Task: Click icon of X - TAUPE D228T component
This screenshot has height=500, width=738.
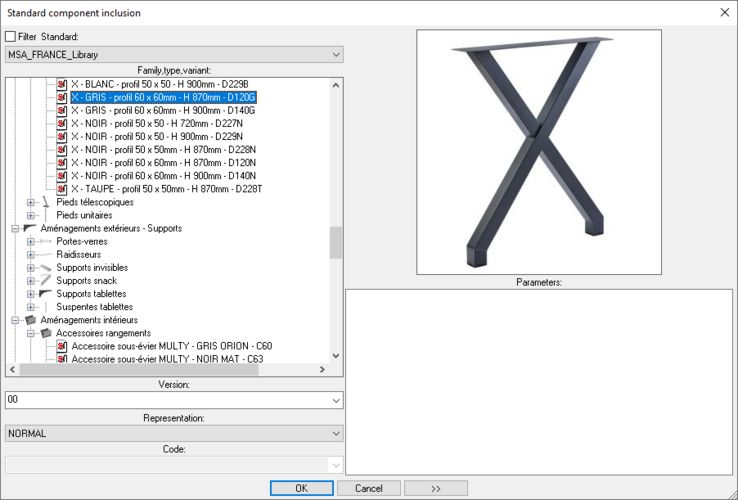Action: (x=62, y=188)
